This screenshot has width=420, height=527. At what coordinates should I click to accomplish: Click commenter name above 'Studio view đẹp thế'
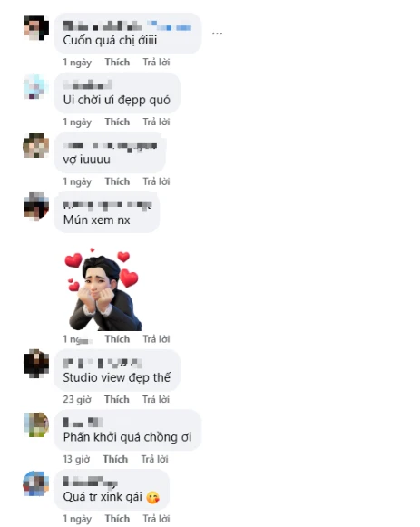click(x=103, y=364)
